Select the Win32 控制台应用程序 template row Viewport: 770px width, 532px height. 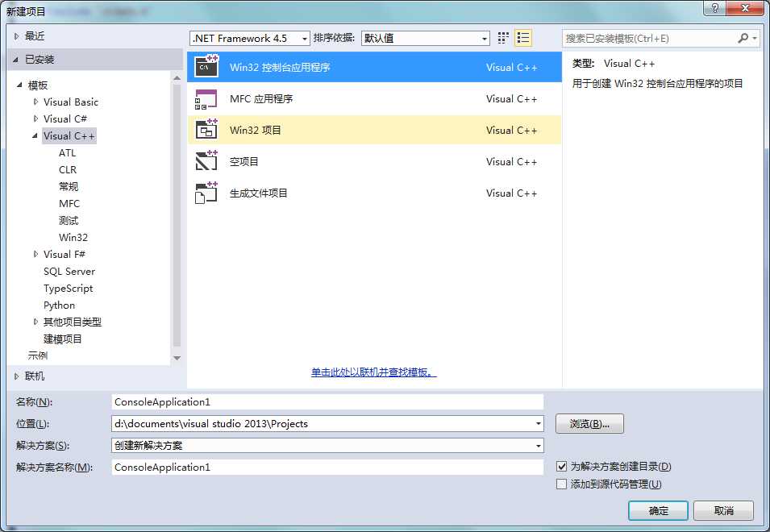(374, 67)
